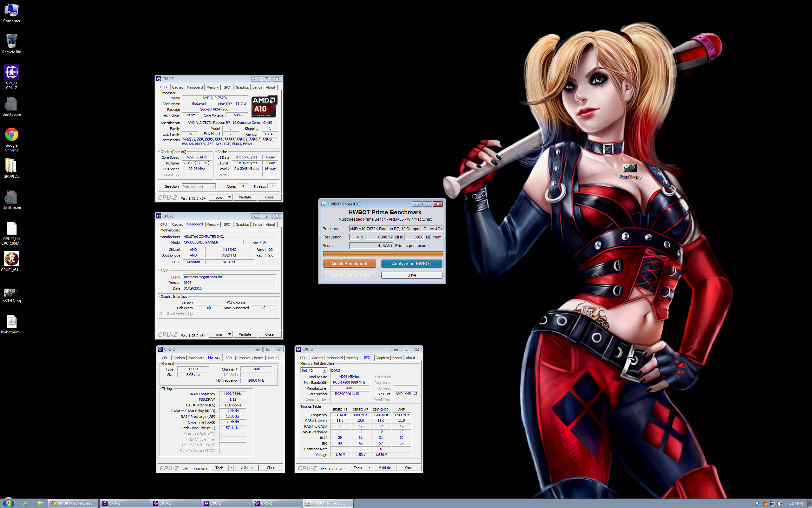Click Validate in the CPU window

click(x=245, y=197)
